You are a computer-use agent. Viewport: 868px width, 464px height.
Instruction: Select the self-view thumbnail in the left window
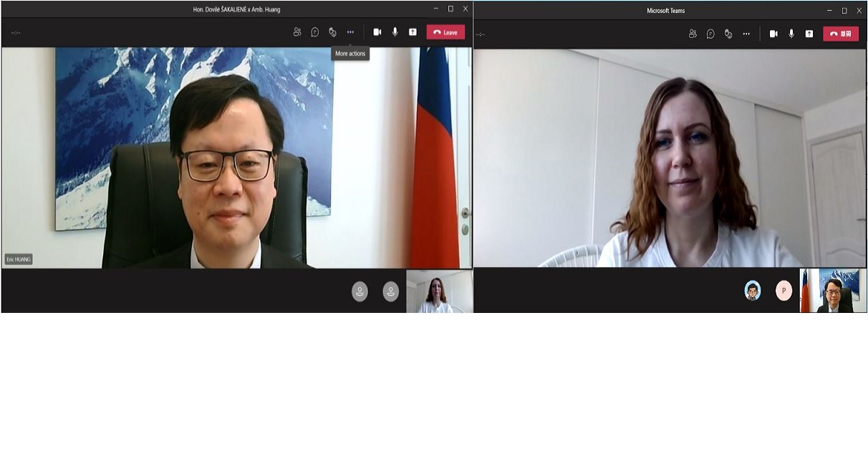click(x=439, y=291)
